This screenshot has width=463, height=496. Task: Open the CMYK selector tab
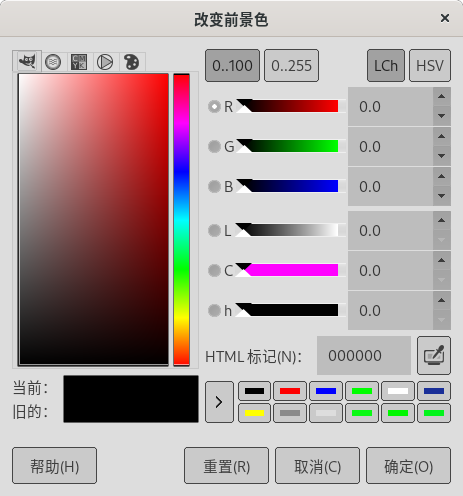click(79, 62)
